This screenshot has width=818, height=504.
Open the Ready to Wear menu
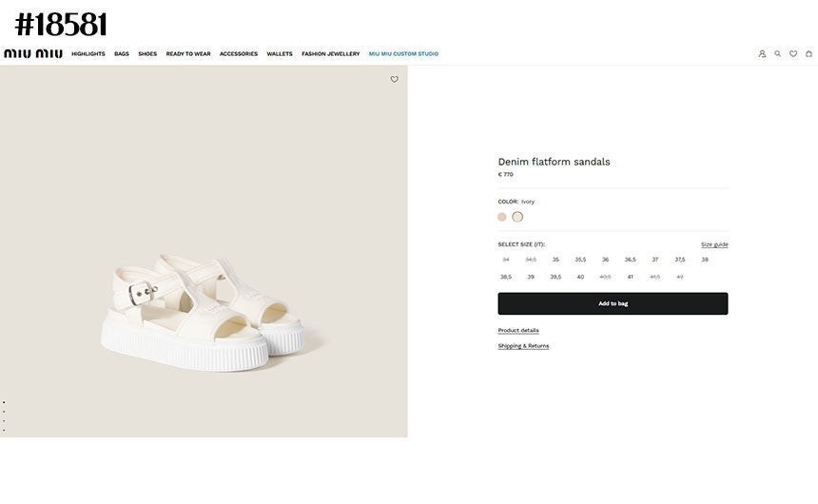click(x=188, y=54)
